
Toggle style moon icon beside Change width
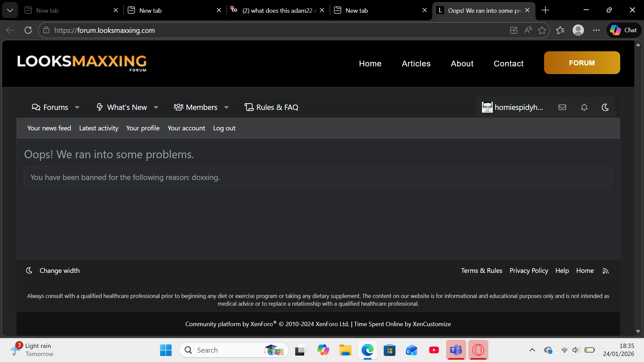tap(29, 270)
